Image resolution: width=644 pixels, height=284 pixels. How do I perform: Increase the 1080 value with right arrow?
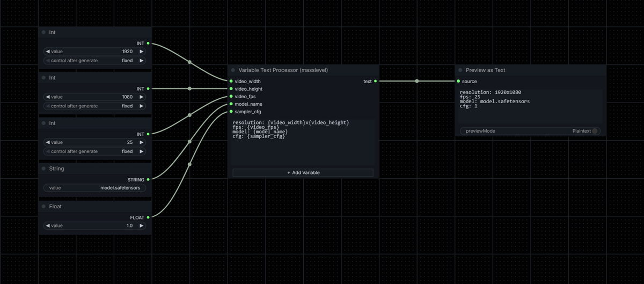click(x=142, y=97)
